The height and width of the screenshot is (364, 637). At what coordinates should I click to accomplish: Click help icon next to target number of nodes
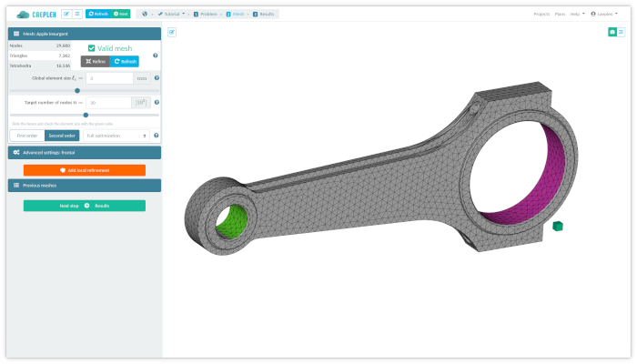(x=157, y=103)
